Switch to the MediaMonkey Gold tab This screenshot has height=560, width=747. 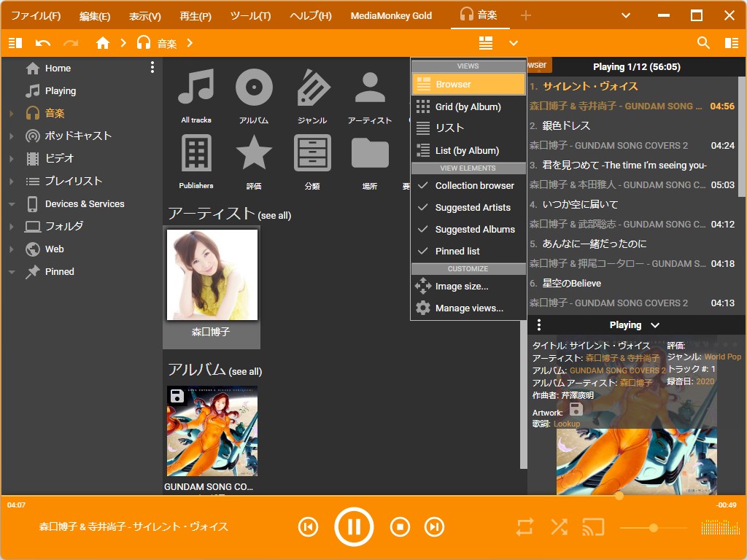click(x=392, y=15)
